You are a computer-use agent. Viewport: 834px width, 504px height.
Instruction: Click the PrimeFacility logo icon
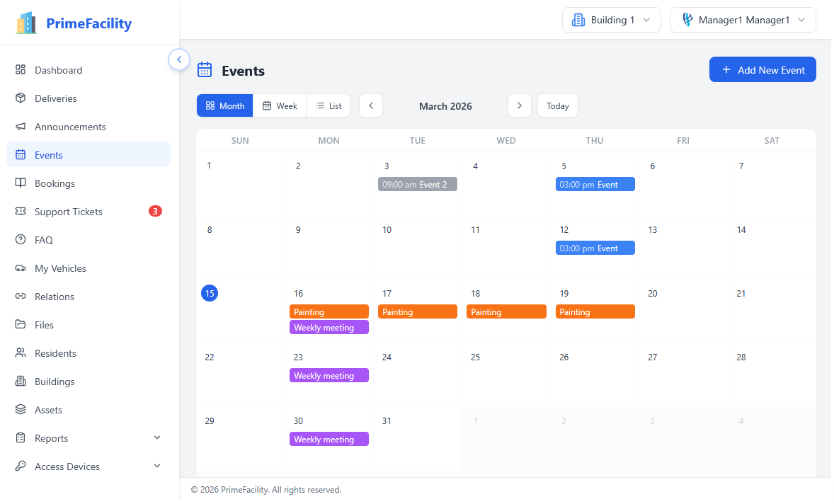pos(25,22)
